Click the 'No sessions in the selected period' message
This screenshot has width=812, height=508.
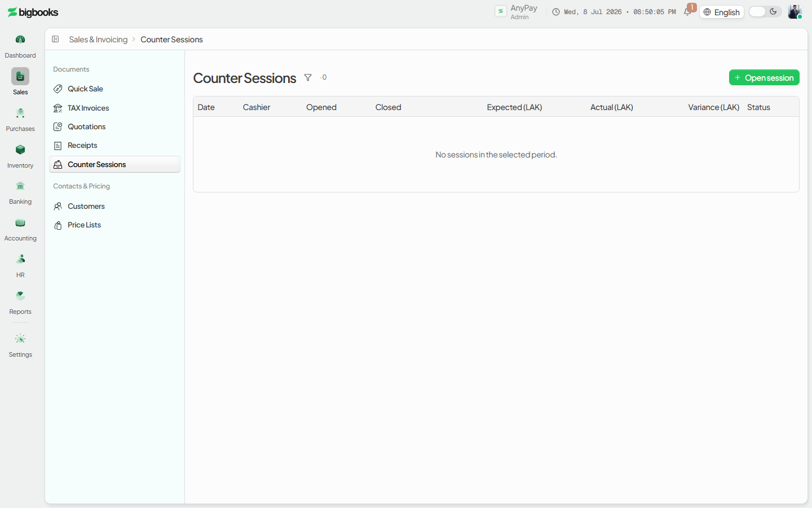point(496,155)
